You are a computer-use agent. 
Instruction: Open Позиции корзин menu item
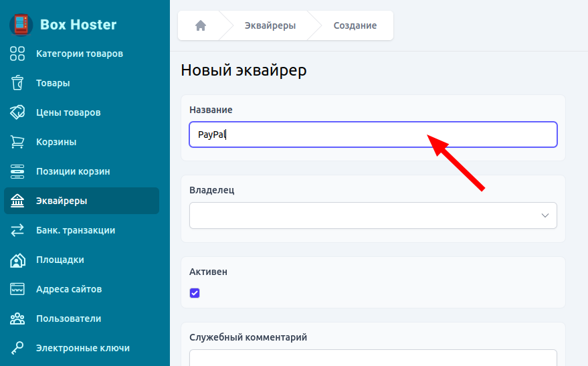tap(73, 171)
